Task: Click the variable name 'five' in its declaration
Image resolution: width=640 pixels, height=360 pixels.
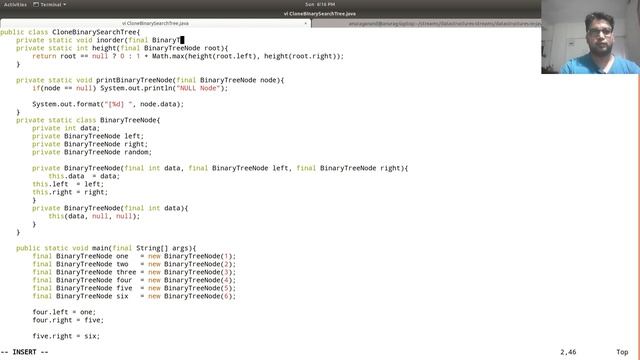Action: point(124,288)
